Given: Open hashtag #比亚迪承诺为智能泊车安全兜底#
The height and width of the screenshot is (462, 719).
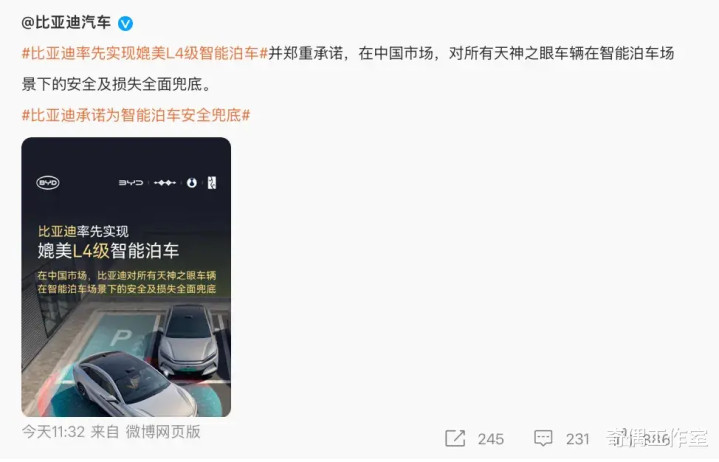Looking at the screenshot, I should [136, 115].
